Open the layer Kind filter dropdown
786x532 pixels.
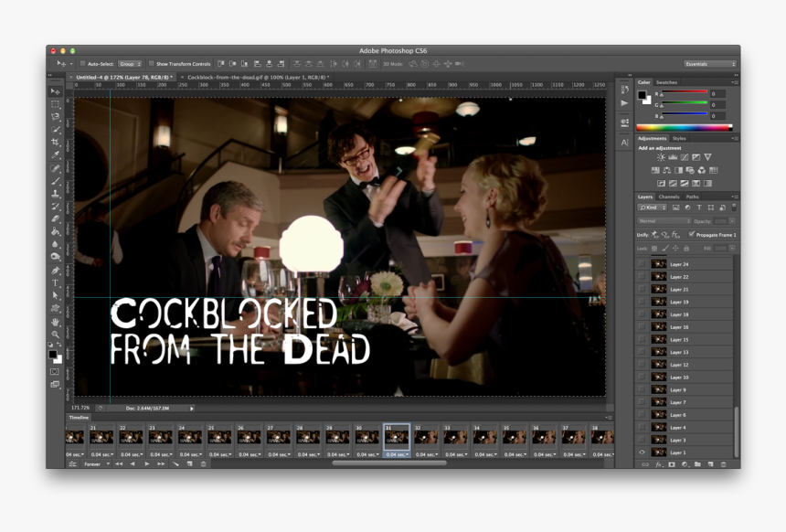pyautogui.click(x=653, y=207)
